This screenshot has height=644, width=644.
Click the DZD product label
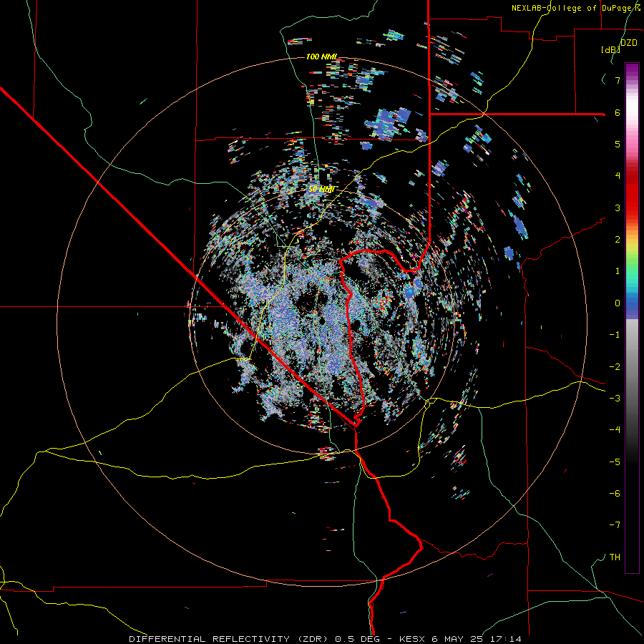(628, 43)
